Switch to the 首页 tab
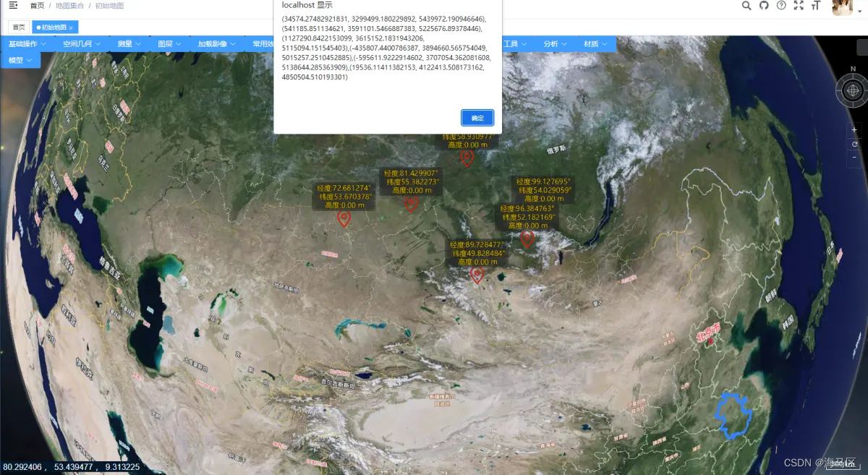 pyautogui.click(x=19, y=27)
